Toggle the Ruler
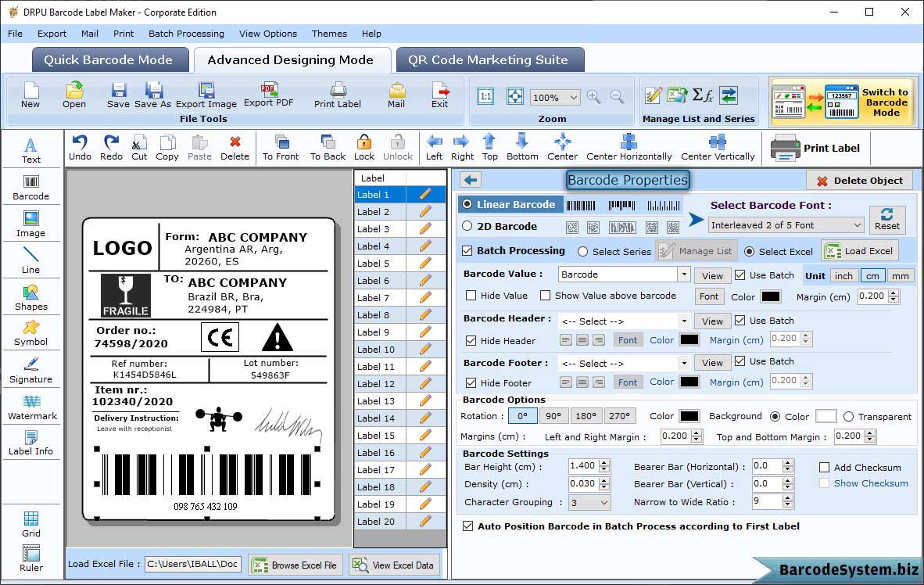 click(x=30, y=558)
